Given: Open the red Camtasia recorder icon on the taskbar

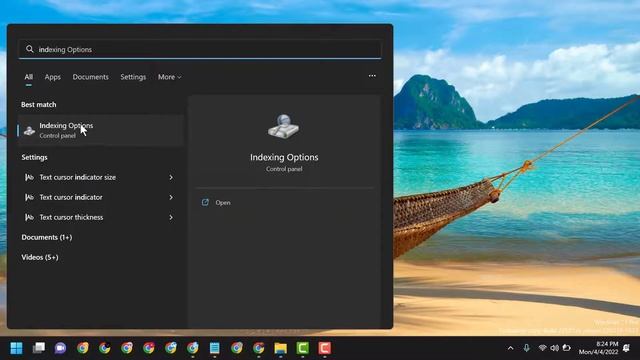Looking at the screenshot, I should tap(324, 348).
